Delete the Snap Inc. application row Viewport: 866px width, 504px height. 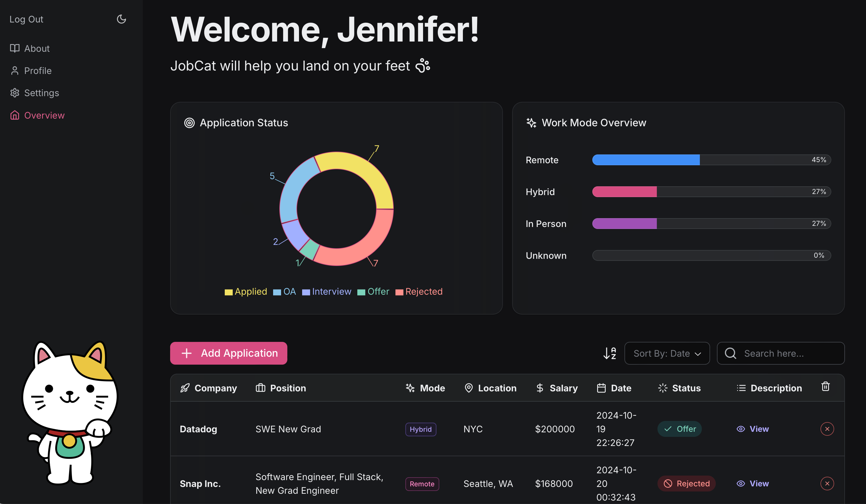tap(827, 484)
